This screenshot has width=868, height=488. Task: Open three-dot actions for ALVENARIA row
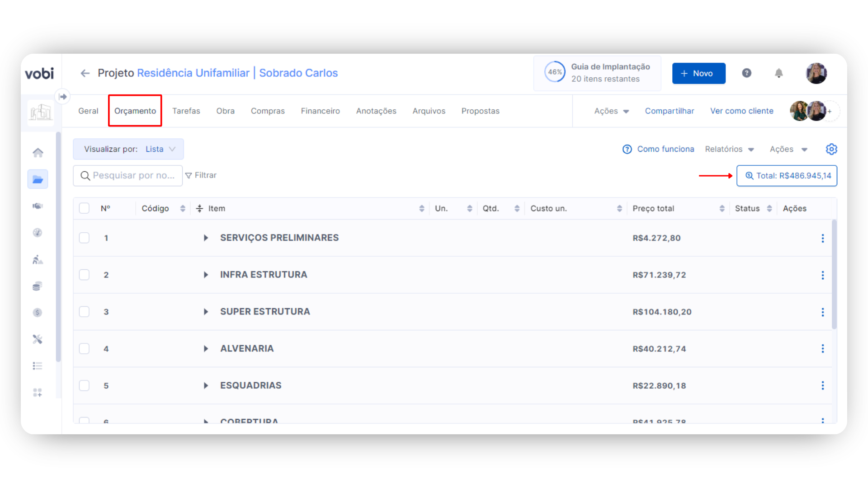click(822, 348)
